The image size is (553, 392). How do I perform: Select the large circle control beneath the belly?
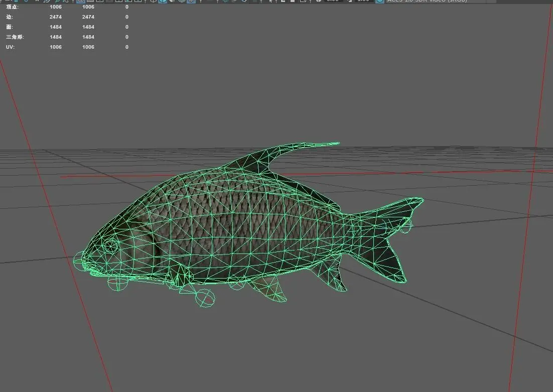(x=205, y=298)
